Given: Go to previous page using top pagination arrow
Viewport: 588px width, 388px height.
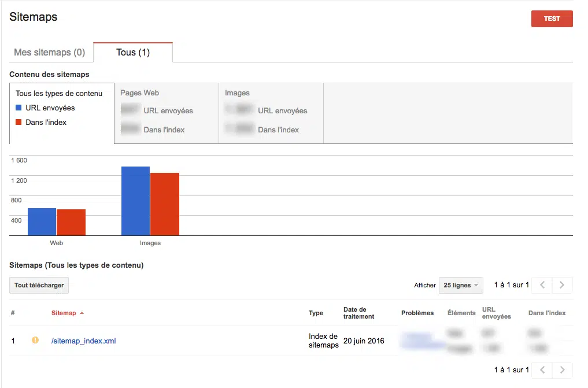Looking at the screenshot, I should [542, 285].
